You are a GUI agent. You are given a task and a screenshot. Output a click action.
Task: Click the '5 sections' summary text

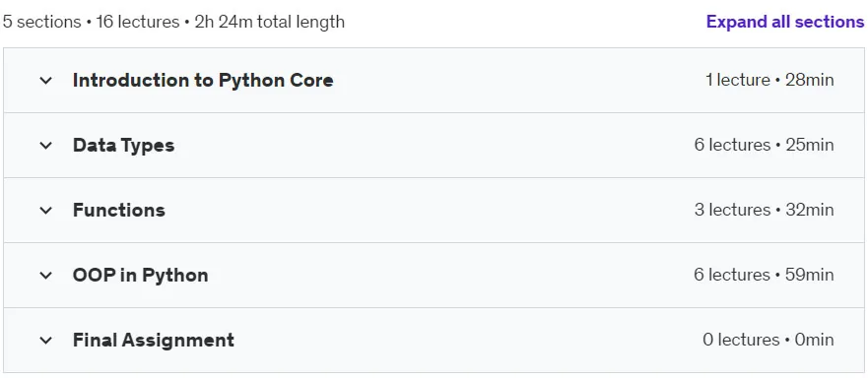pyautogui.click(x=42, y=22)
